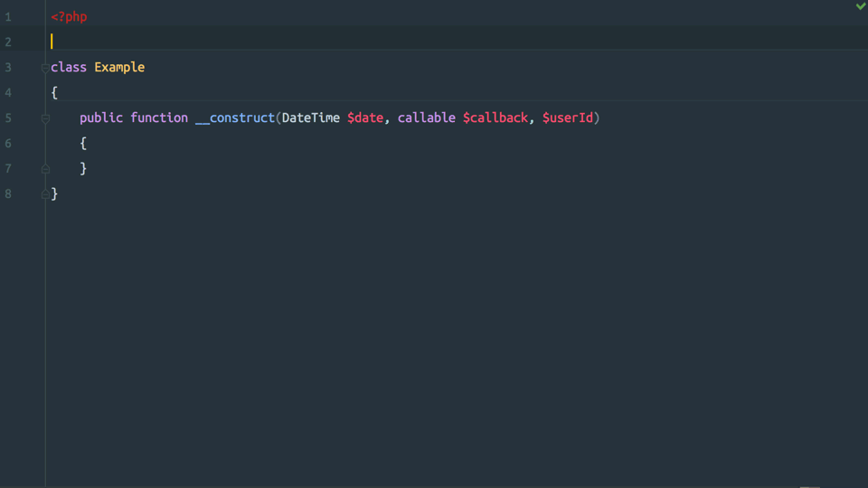This screenshot has width=868, height=488.
Task: Click the $callback parameter
Action: pyautogui.click(x=495, y=117)
